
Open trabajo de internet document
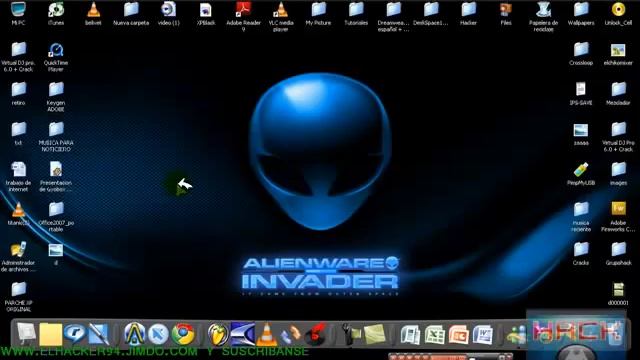click(x=18, y=170)
